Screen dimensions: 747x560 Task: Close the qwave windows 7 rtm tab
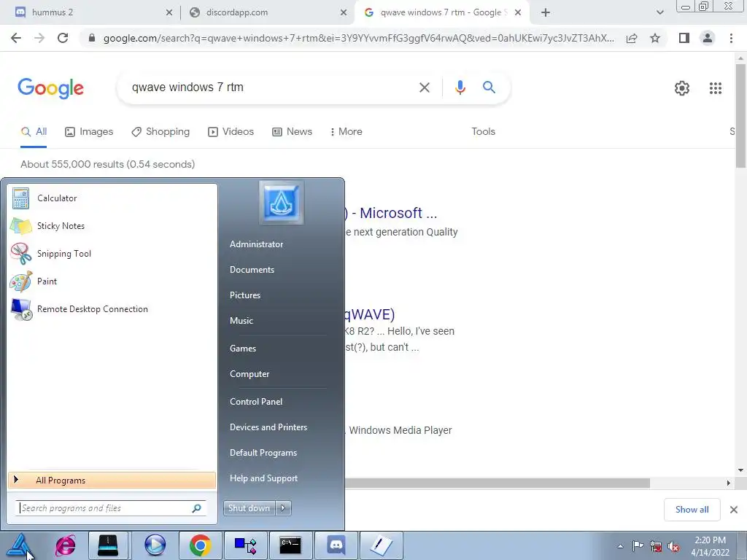(519, 13)
